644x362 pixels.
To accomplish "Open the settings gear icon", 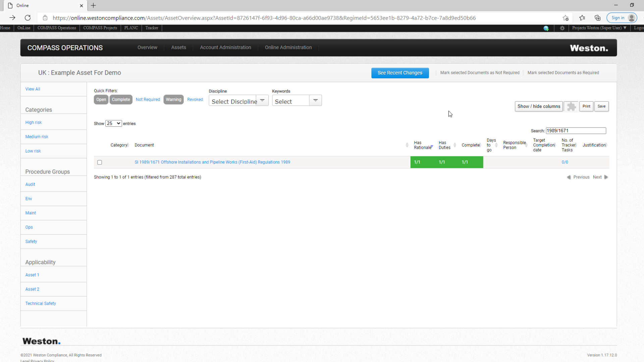I will click(562, 28).
